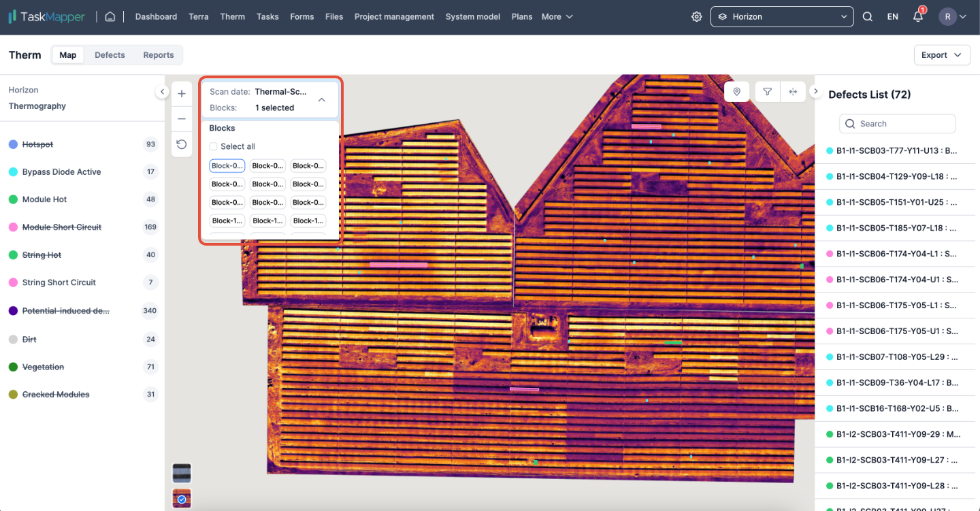Switch to the Map tab
Screen dimensions: 980x511
point(68,55)
